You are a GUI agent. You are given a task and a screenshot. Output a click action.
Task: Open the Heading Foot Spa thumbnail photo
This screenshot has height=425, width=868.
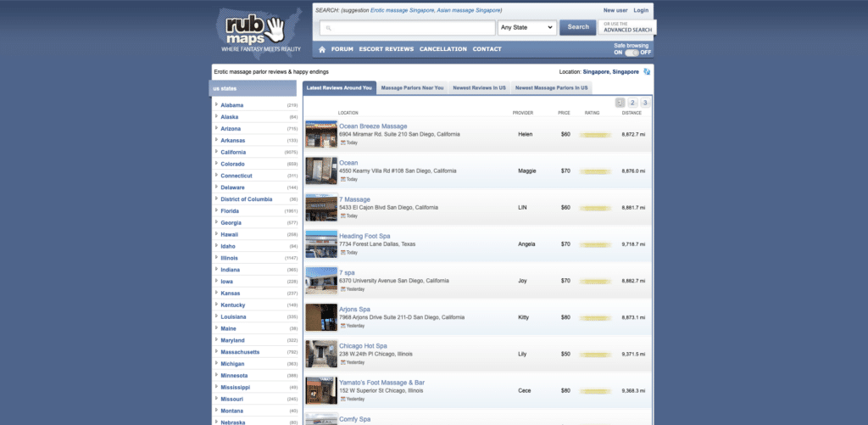pos(321,244)
